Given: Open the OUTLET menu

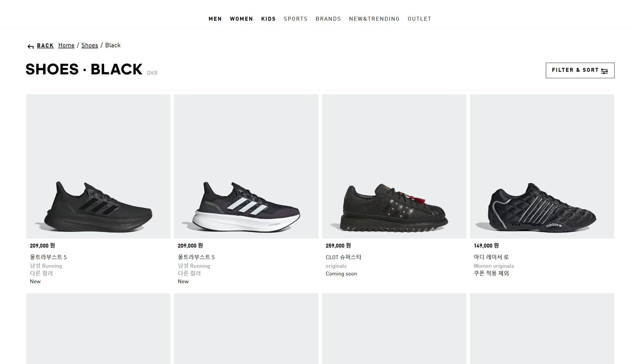Looking at the screenshot, I should (x=419, y=19).
